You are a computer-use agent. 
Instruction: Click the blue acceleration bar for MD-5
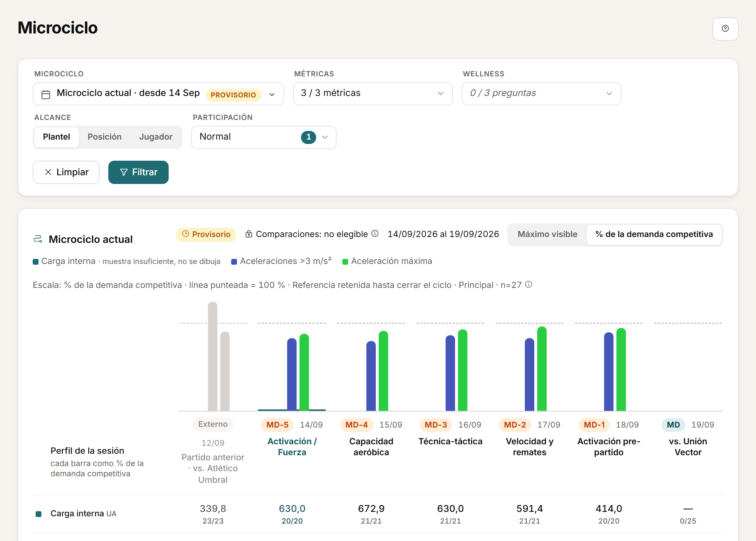[x=291, y=374]
